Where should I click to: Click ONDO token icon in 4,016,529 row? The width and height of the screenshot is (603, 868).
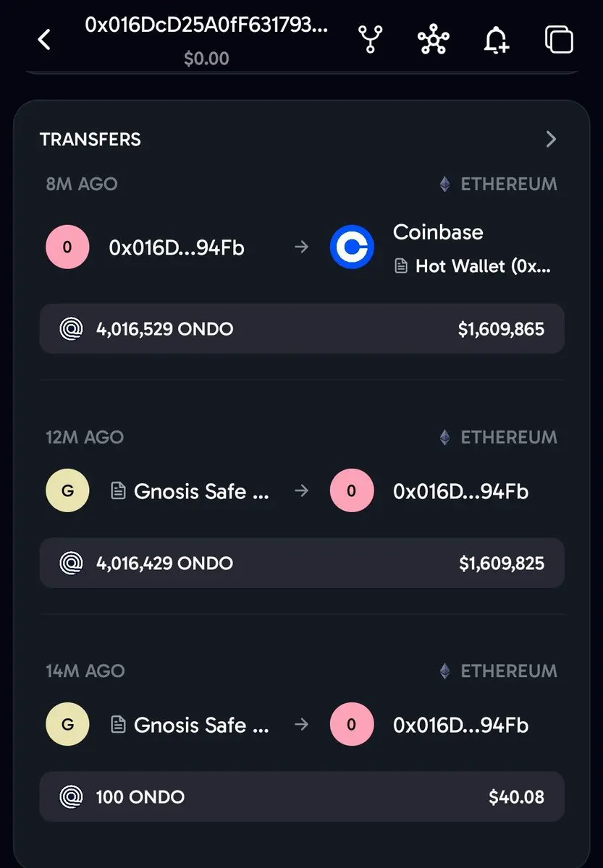point(71,329)
